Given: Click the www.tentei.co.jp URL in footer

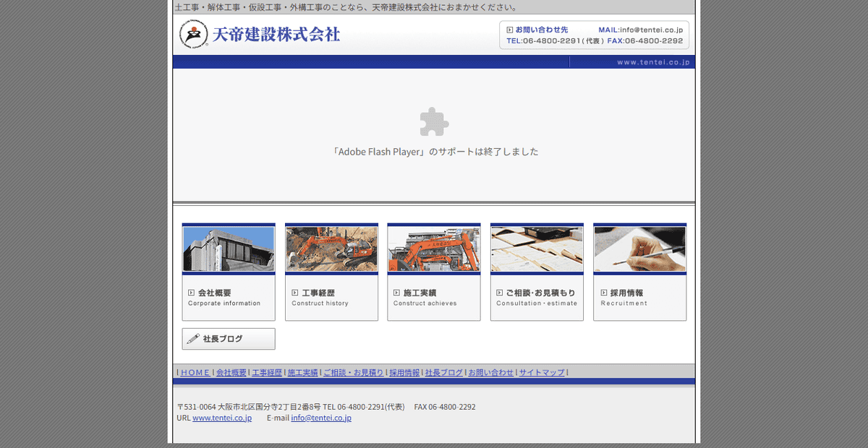Looking at the screenshot, I should coord(222,417).
